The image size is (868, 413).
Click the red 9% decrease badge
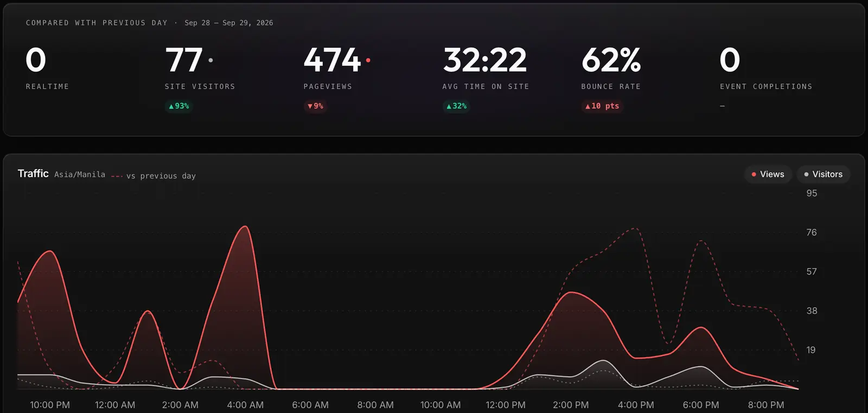pyautogui.click(x=315, y=106)
